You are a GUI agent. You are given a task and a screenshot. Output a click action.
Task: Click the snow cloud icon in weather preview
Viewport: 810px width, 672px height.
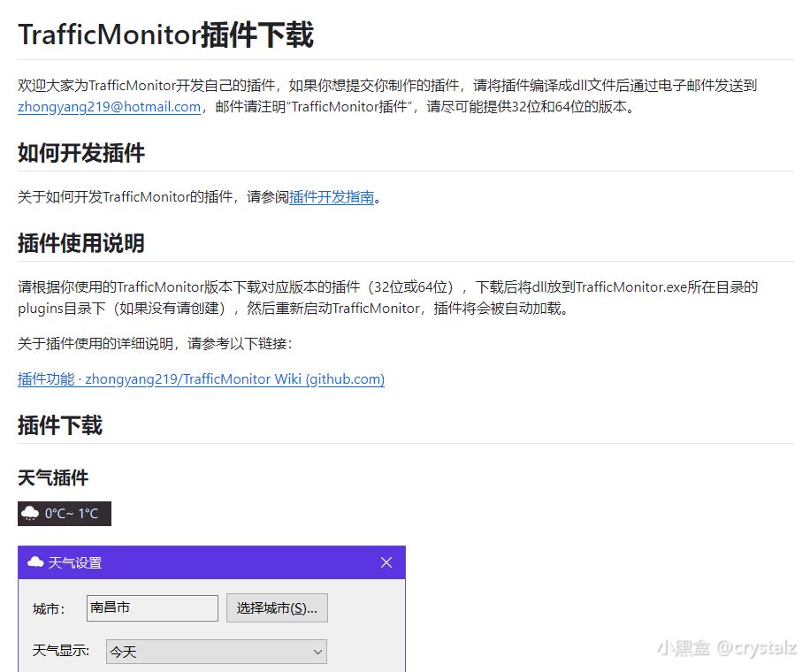[x=30, y=514]
